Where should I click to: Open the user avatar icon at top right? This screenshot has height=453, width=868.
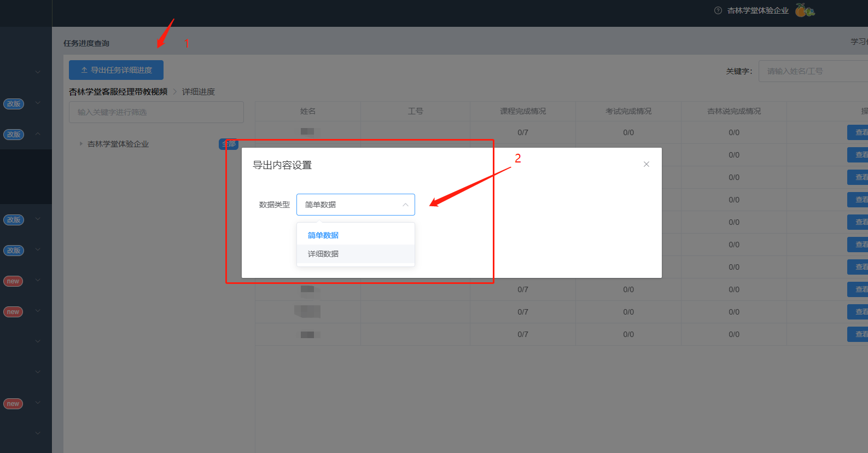click(805, 10)
